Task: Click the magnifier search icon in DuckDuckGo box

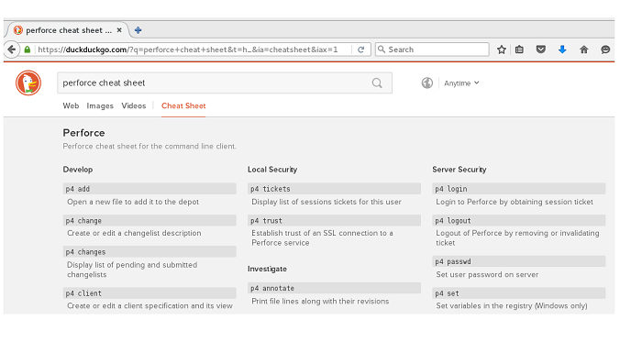Action: point(377,83)
